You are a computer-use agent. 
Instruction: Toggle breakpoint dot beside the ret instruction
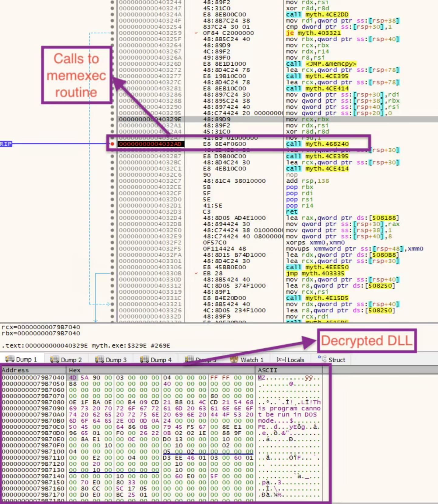coord(112,212)
